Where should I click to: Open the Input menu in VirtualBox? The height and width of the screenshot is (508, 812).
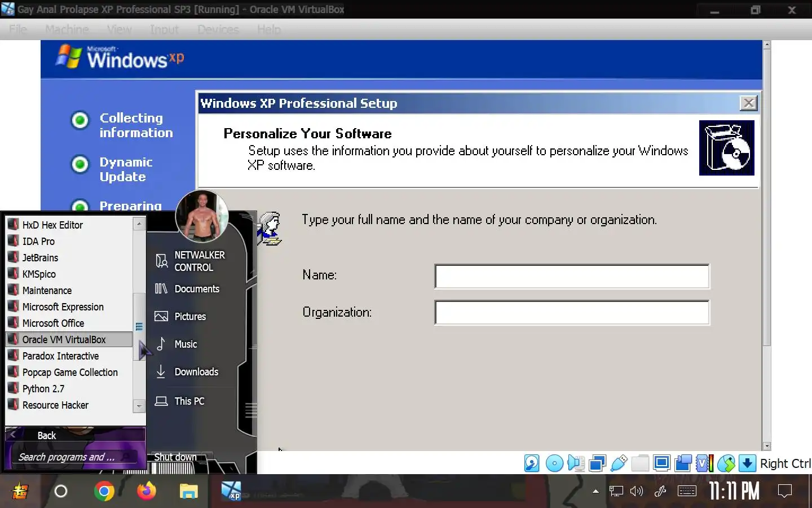click(164, 29)
